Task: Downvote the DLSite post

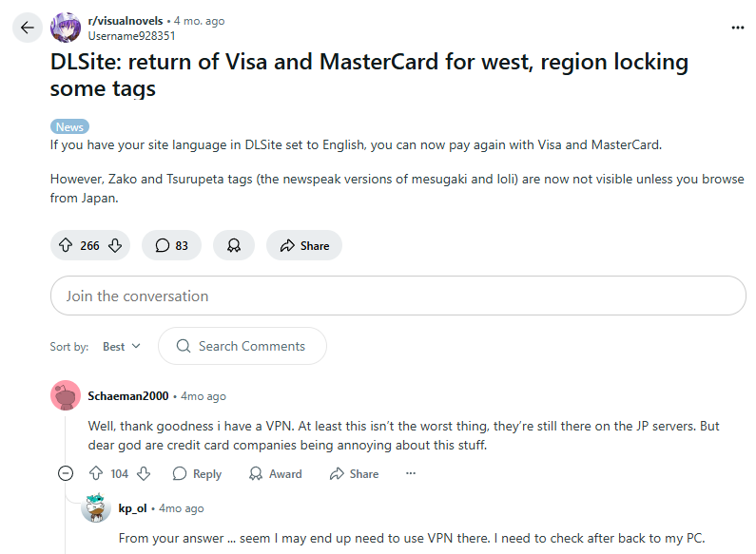Action: (x=115, y=246)
